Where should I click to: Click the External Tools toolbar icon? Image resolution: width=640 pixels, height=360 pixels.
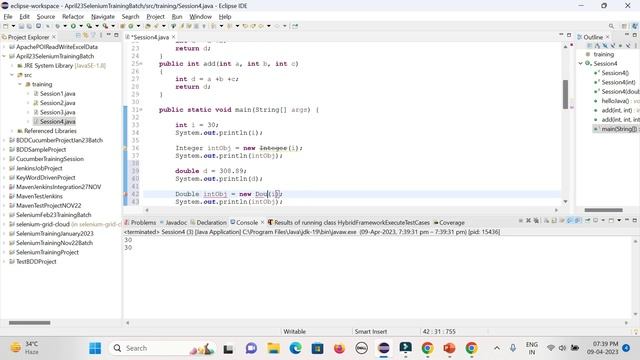click(105, 26)
